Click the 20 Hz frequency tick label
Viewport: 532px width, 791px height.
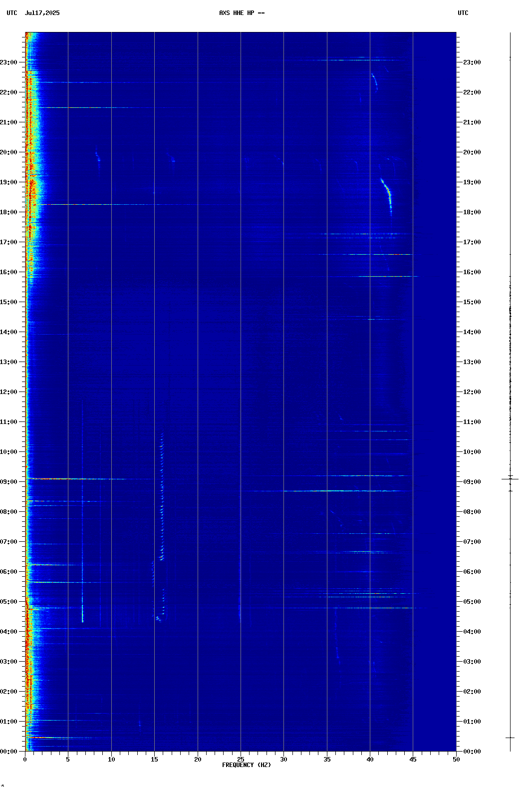click(198, 760)
